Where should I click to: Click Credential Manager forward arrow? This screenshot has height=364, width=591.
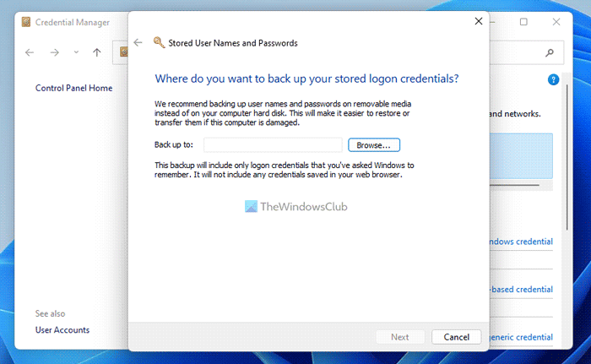click(55, 52)
